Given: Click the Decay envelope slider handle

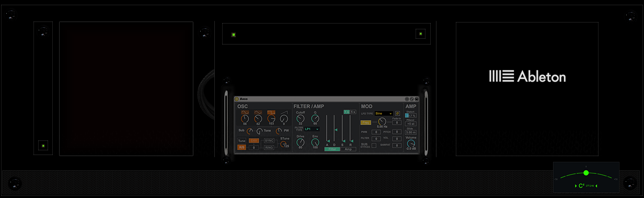Looking at the screenshot, I should [336, 130].
